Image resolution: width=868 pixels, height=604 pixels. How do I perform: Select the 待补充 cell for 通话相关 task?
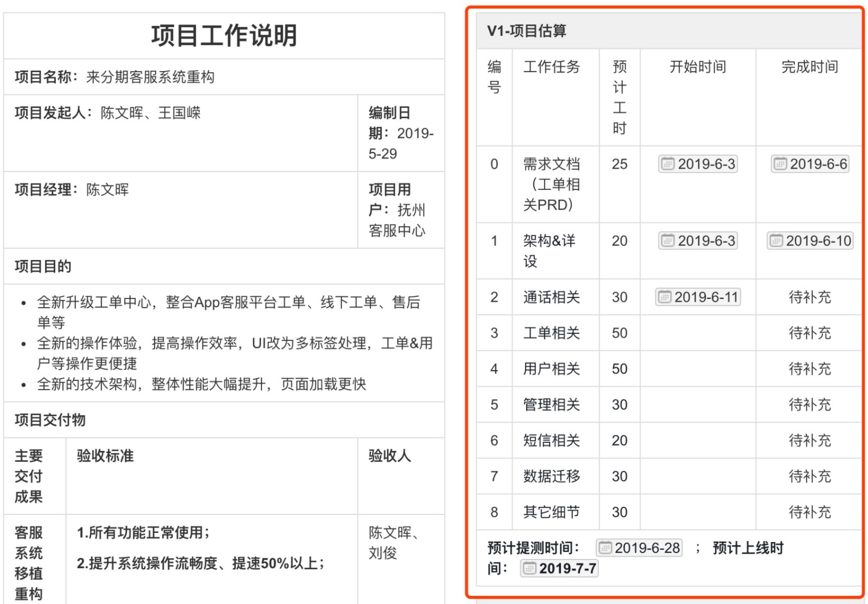(809, 297)
